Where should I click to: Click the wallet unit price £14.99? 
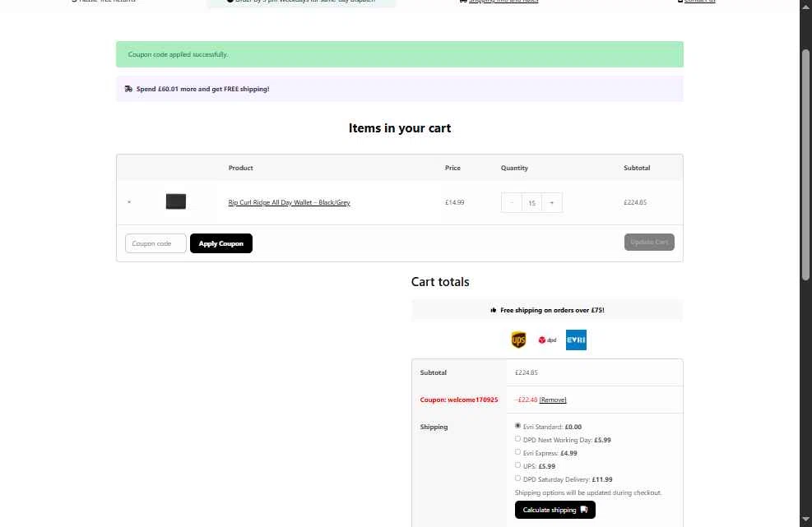point(455,202)
